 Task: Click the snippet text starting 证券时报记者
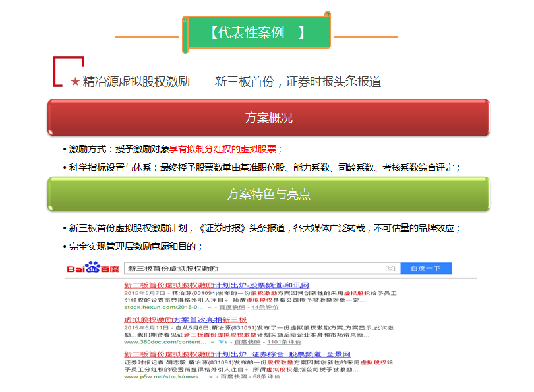click(258, 366)
